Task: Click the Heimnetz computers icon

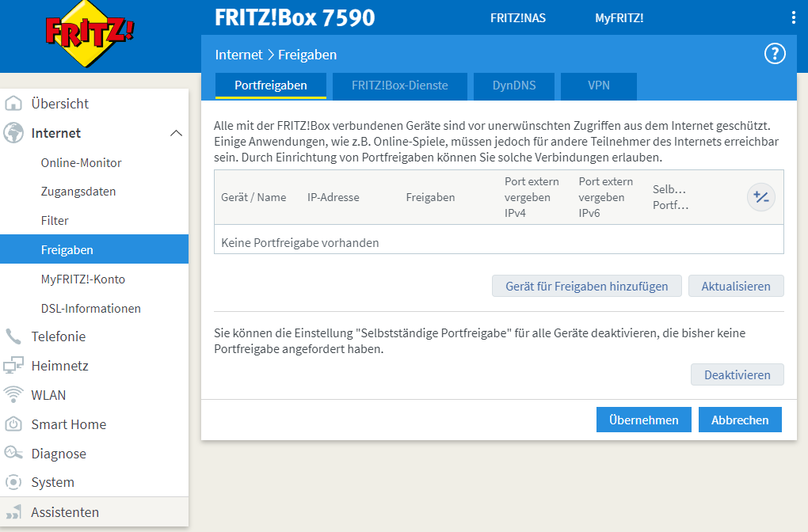Action: point(13,365)
